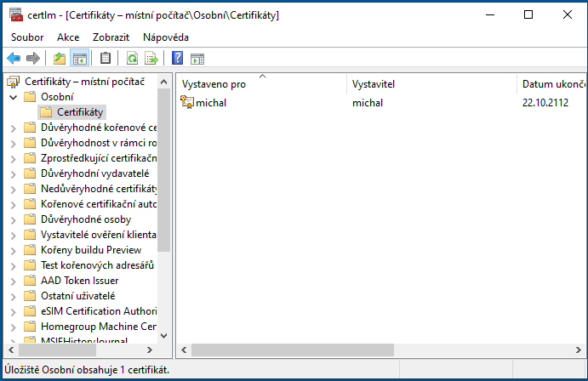
Task: Click expiration date 22.10.2112
Action: point(545,103)
